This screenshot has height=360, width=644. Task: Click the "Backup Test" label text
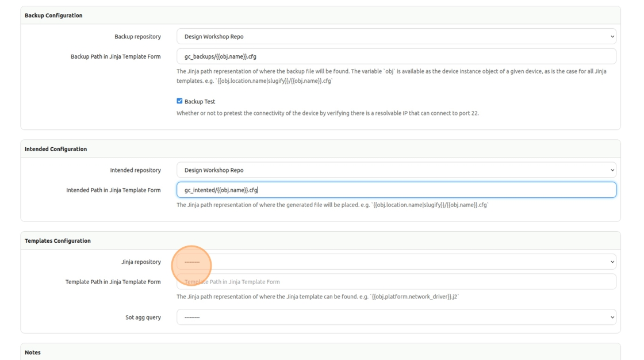point(200,102)
